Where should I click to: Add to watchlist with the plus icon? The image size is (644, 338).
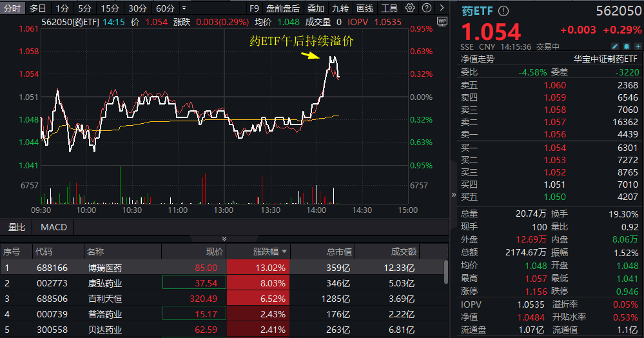coord(638,46)
